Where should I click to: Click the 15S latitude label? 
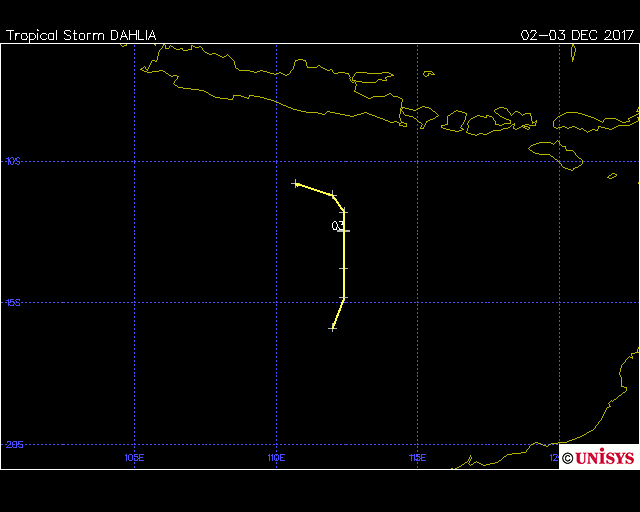click(12, 302)
